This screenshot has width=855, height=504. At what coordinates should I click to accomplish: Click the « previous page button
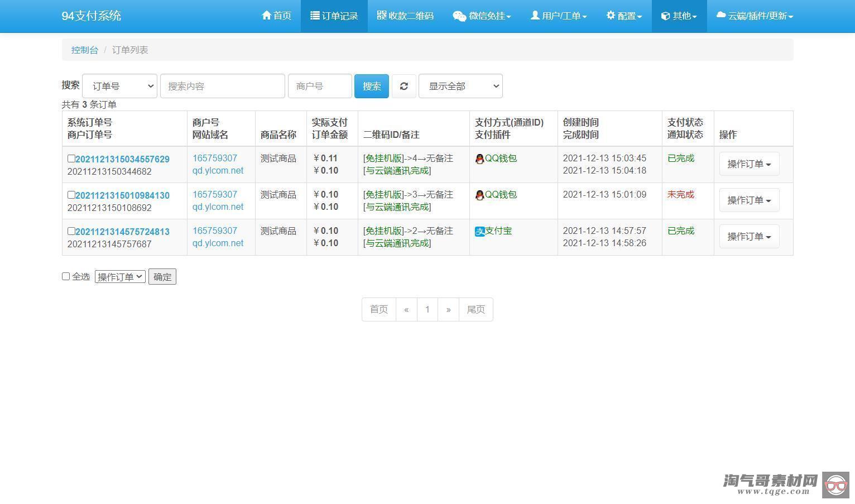point(406,309)
